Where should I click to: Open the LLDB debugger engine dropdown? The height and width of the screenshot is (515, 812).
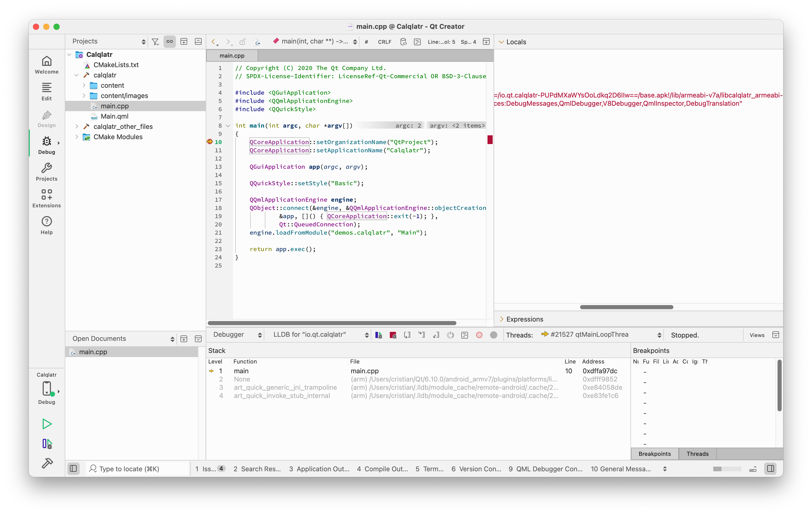(x=320, y=335)
